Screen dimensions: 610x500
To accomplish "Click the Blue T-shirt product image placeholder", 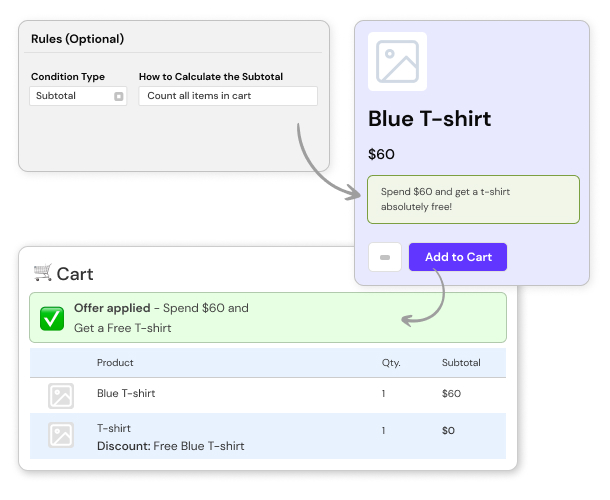I will coord(397,61).
